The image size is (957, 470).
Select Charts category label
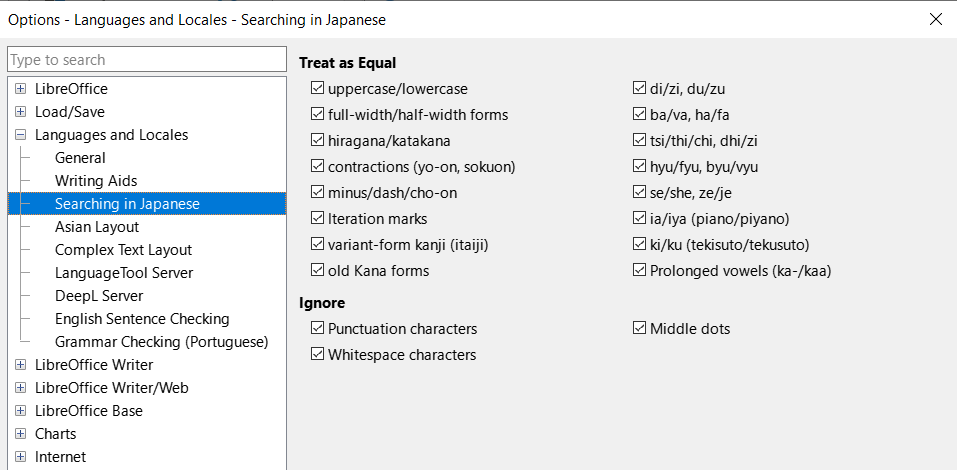(x=56, y=433)
